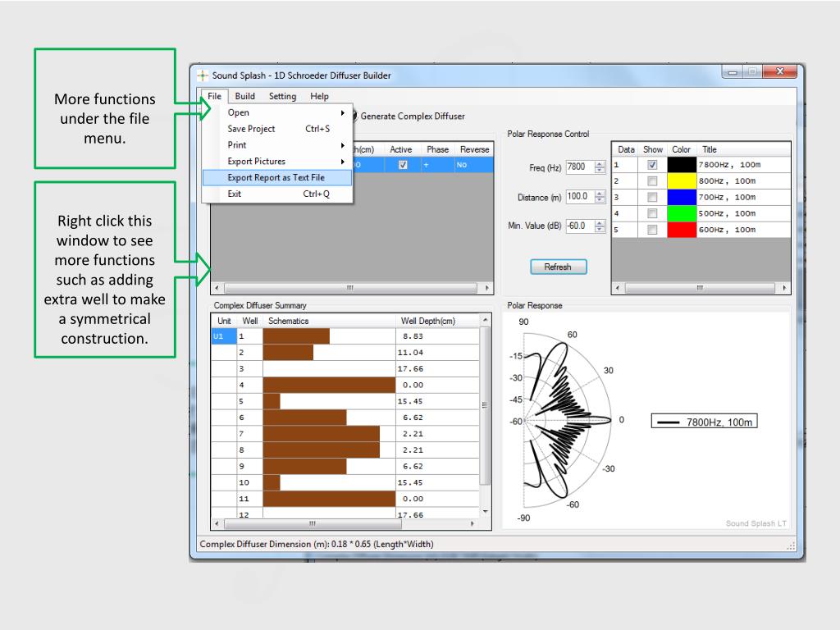Screen dimensions: 840x630
Task: Click the red color swatch in row 5
Action: click(682, 230)
